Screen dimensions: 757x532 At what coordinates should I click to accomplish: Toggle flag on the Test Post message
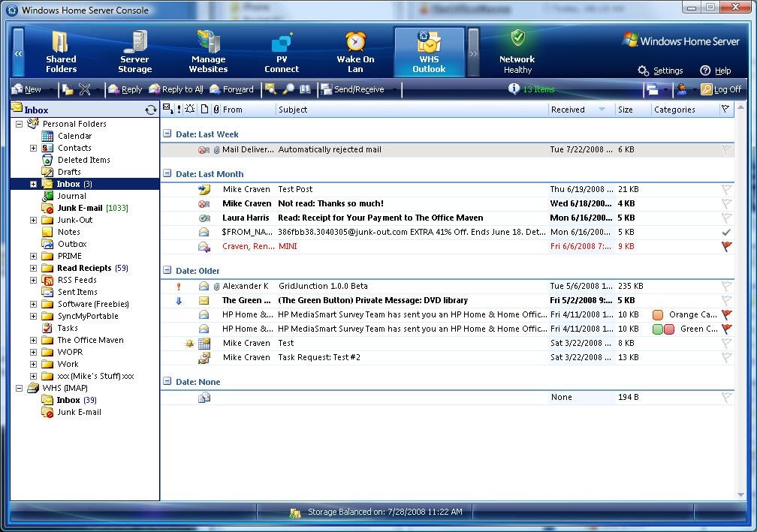pyautogui.click(x=726, y=189)
